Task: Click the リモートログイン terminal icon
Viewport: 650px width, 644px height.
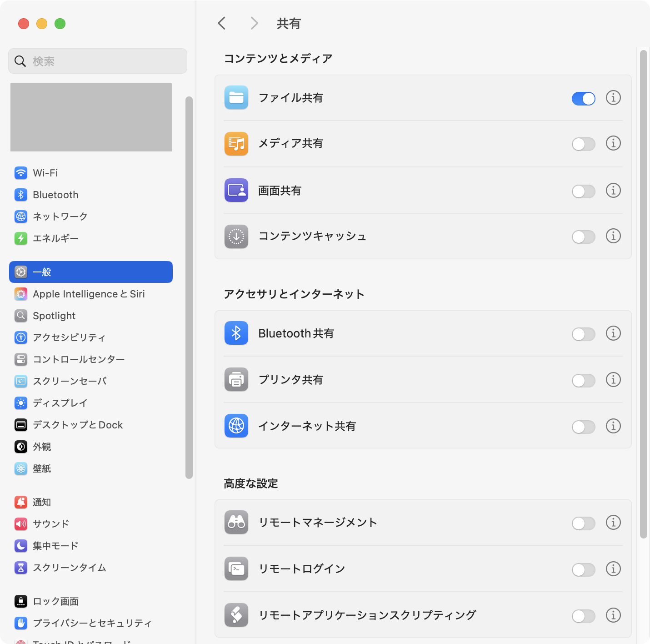Action: [x=236, y=569]
